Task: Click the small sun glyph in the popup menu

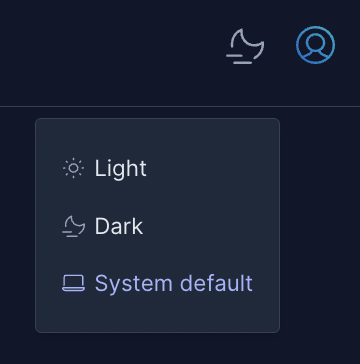Action: point(73,168)
